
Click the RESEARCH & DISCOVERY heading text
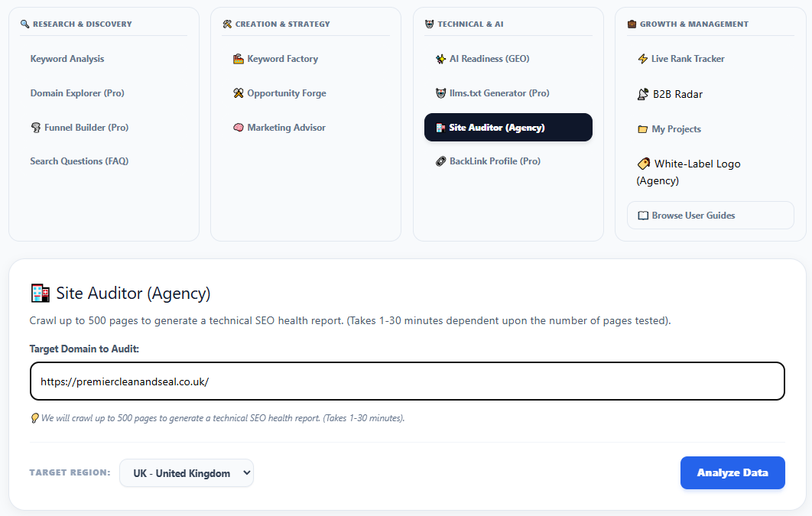(x=83, y=24)
